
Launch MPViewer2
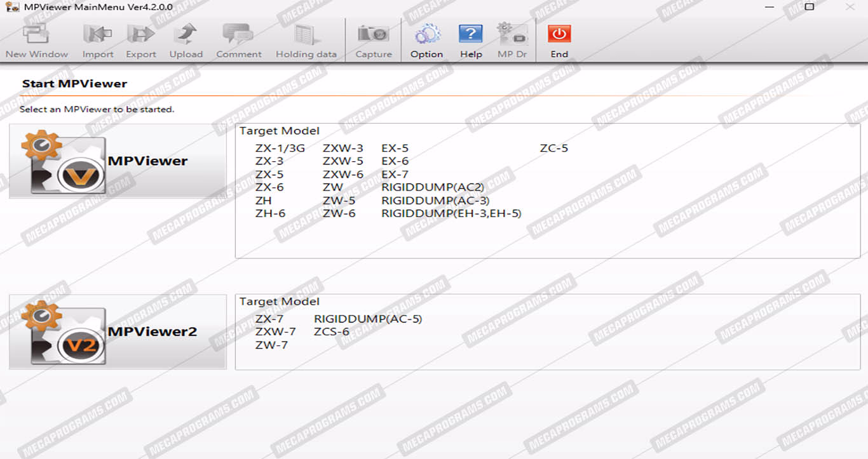point(118,331)
